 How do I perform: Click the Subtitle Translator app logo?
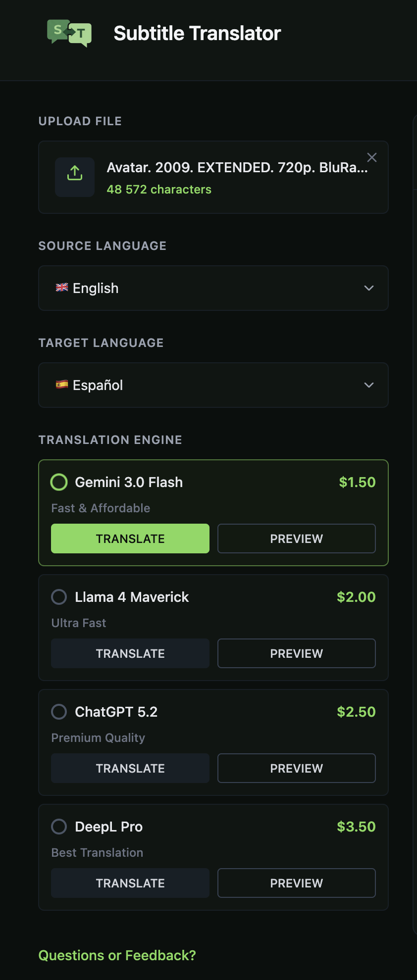pos(69,33)
